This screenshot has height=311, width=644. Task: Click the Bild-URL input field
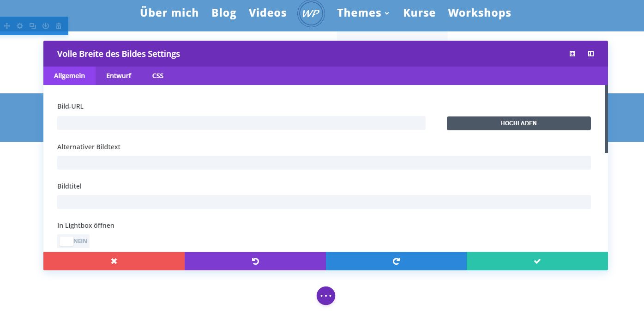pyautogui.click(x=241, y=123)
